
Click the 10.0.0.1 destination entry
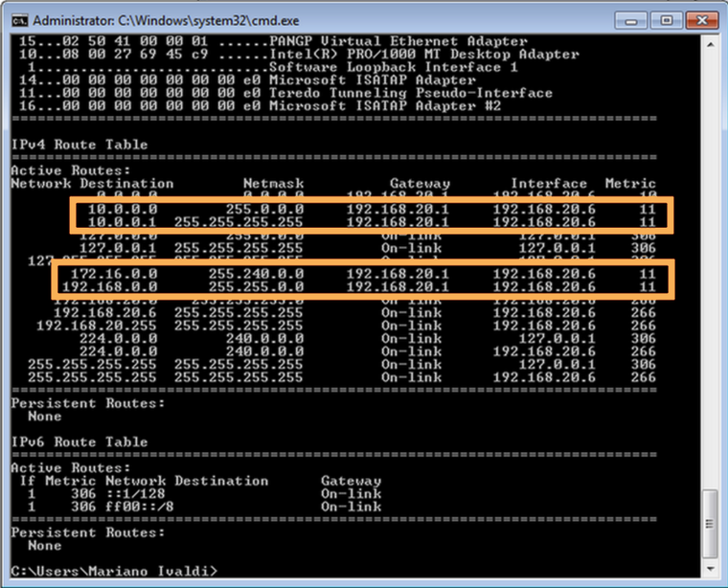123,222
